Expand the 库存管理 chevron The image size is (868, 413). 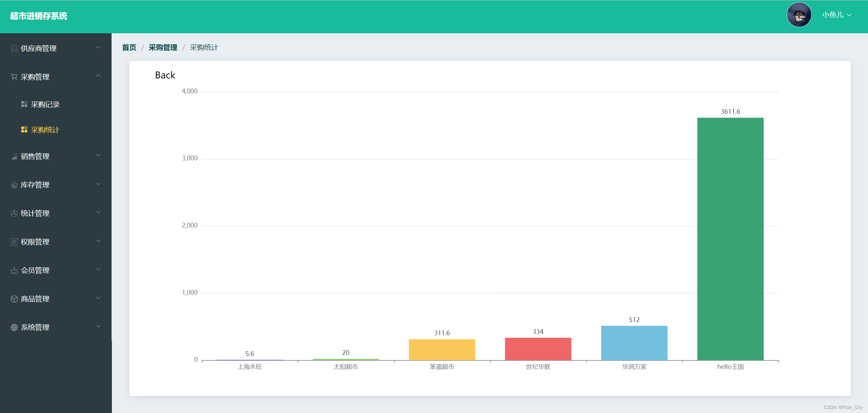point(98,184)
